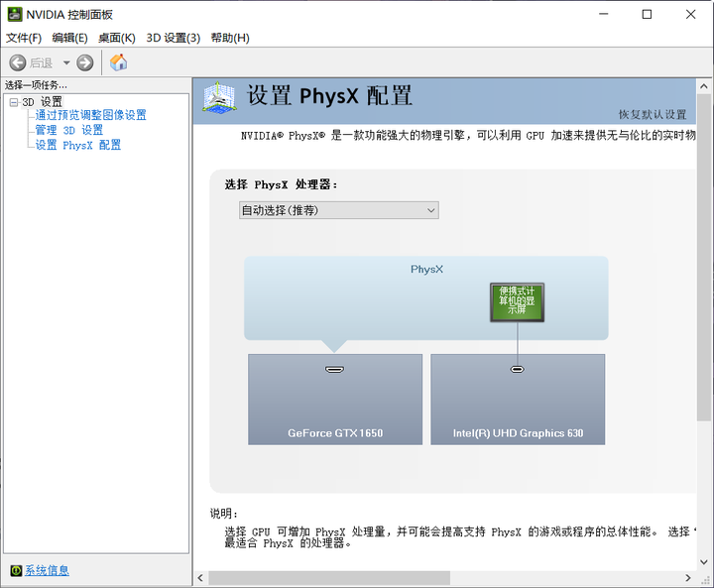Viewport: 714px width, 588px height.
Task: Click the PhysX header cube icon
Action: click(219, 97)
